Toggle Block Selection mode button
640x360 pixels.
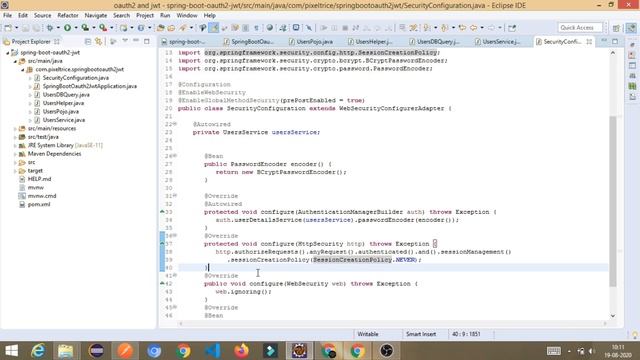pos(246,28)
